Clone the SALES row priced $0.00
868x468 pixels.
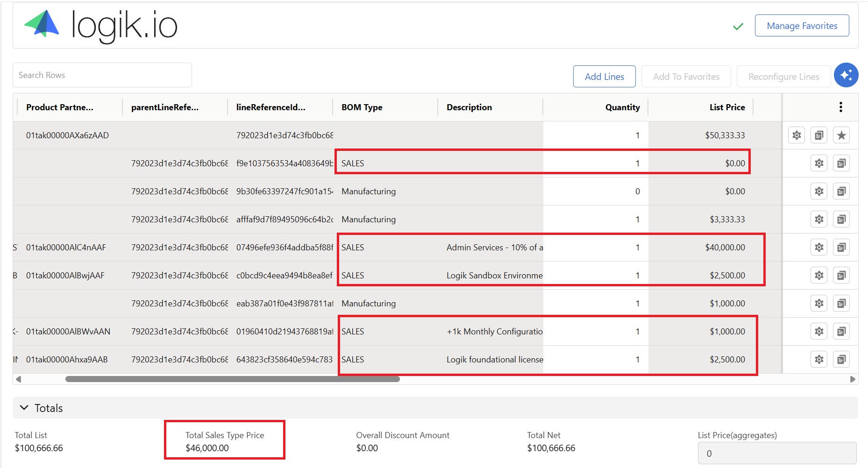(x=841, y=163)
